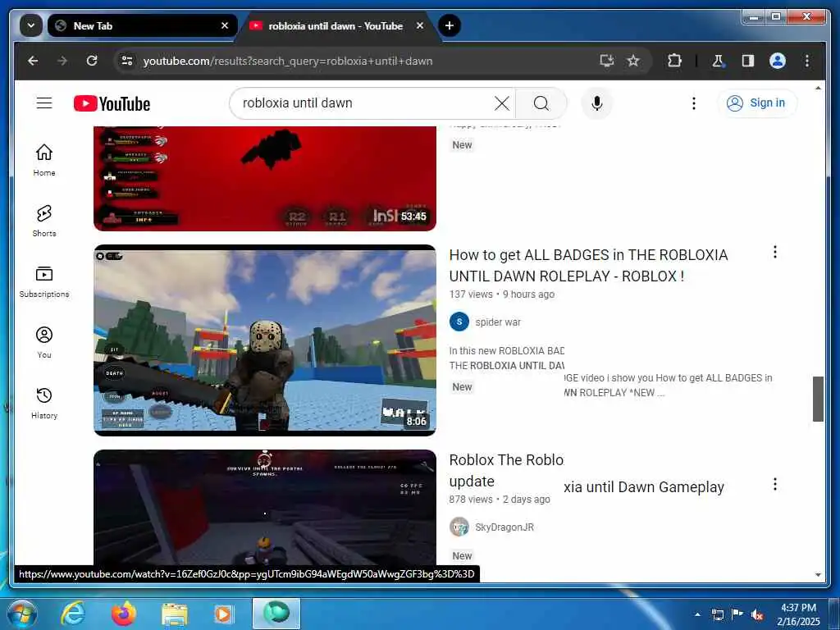Open options menu for SkyDragonJR video
Viewport: 840px width, 630px height.
point(774,484)
